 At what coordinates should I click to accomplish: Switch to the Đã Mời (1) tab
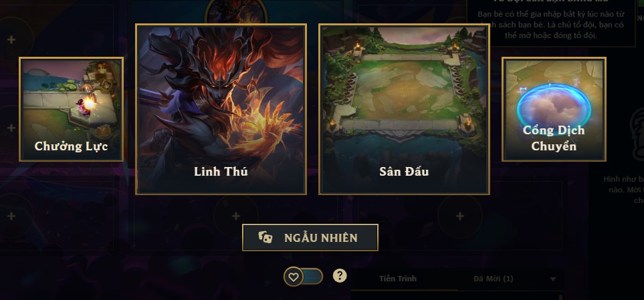click(494, 279)
